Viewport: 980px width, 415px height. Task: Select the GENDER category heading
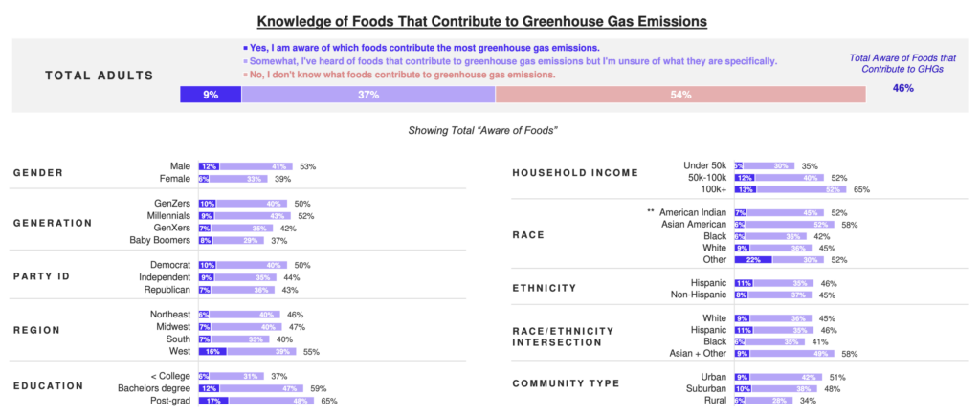[37, 173]
